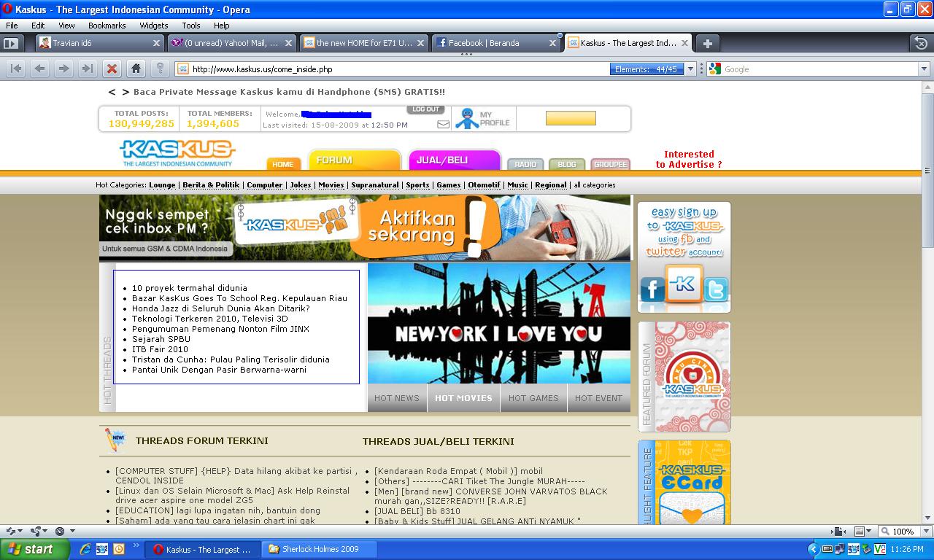Open 'Sejarah SPBU' hot thread
This screenshot has height=560, width=934.
(x=161, y=339)
